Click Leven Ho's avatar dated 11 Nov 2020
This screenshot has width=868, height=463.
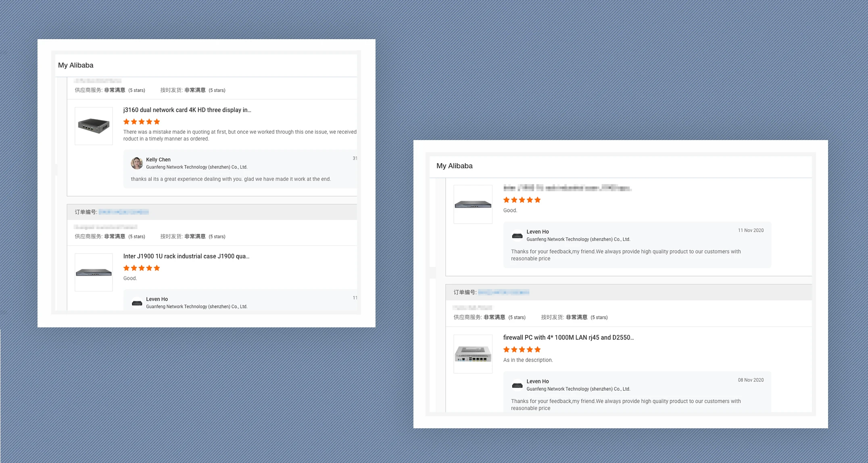click(517, 235)
